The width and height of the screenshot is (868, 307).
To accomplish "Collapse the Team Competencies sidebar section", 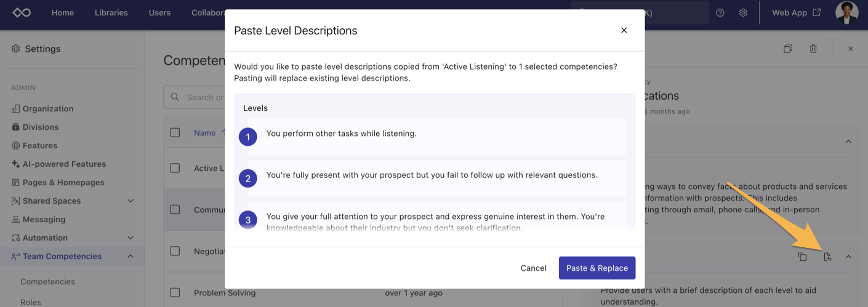I will pos(131,257).
